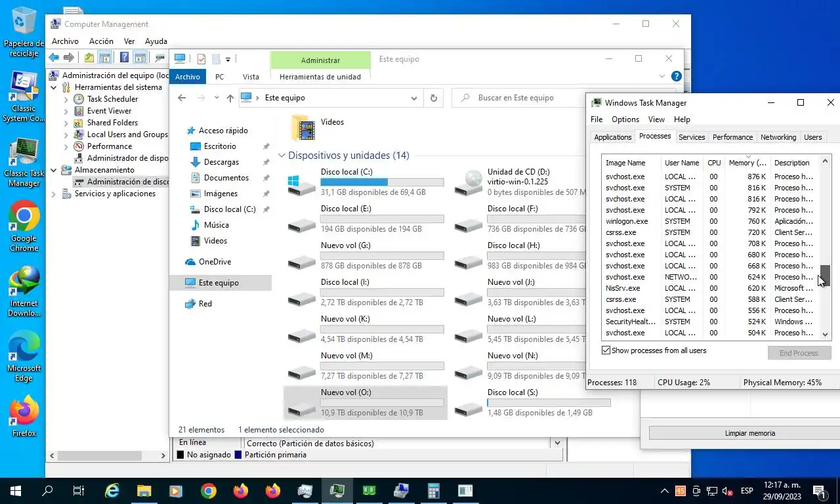The height and width of the screenshot is (504, 840).
Task: Expand Local Users and Groups node arrow
Action: coord(66,135)
